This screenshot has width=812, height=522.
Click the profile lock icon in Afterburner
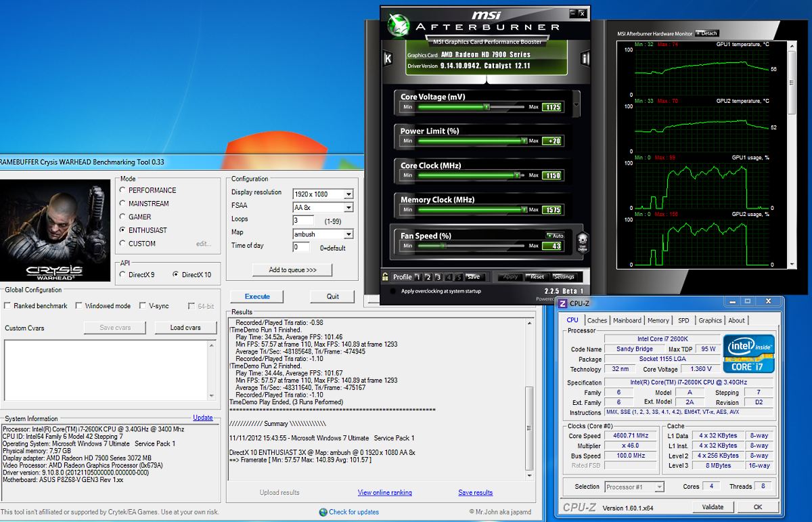(385, 277)
